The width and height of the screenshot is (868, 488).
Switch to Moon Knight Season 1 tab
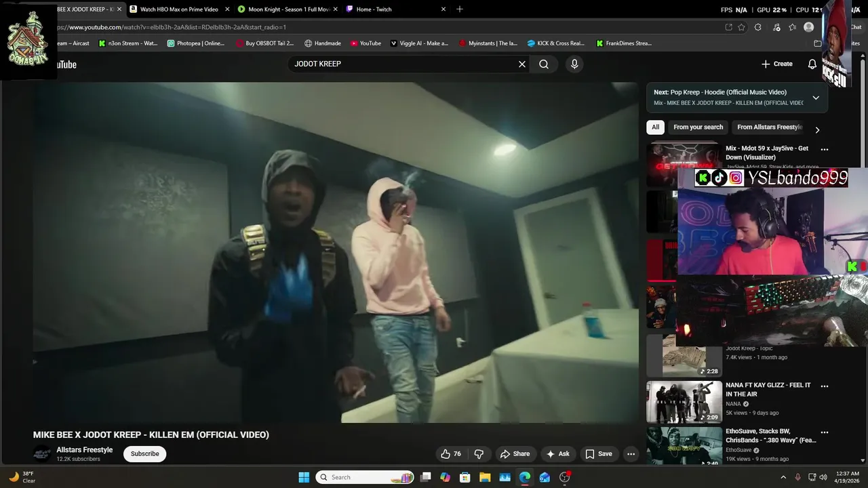[288, 9]
